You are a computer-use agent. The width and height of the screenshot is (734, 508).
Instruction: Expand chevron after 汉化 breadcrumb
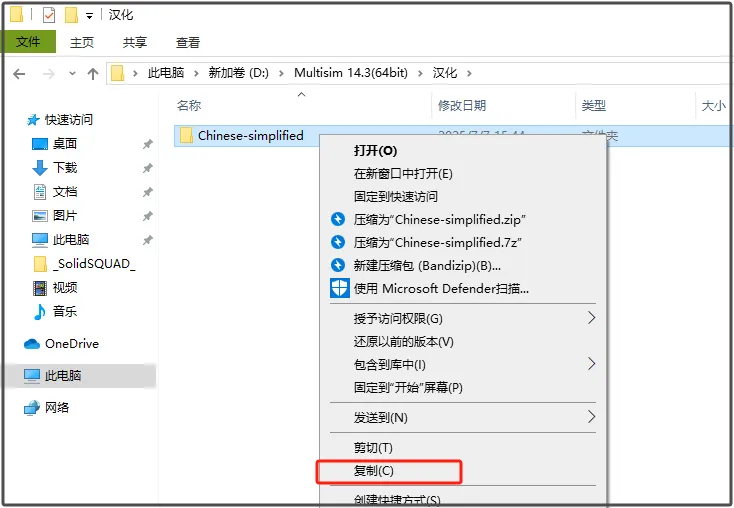click(x=469, y=73)
